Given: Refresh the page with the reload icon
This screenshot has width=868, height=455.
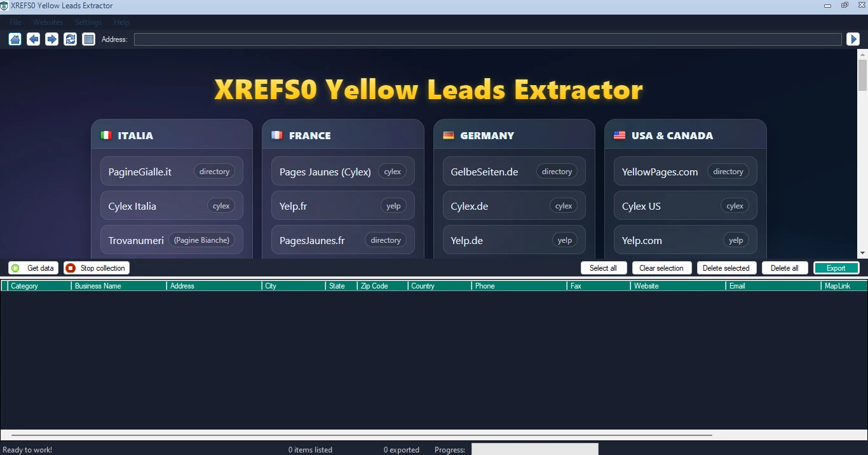Looking at the screenshot, I should 71,39.
